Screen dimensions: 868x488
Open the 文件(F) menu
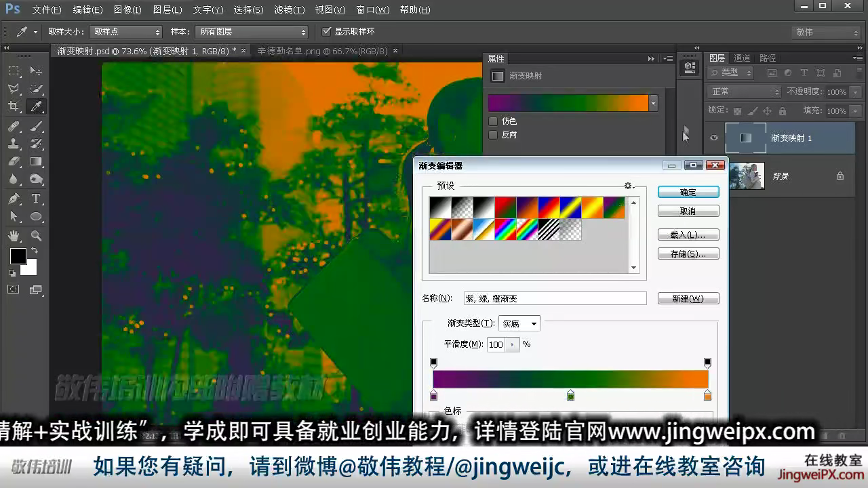click(x=47, y=10)
